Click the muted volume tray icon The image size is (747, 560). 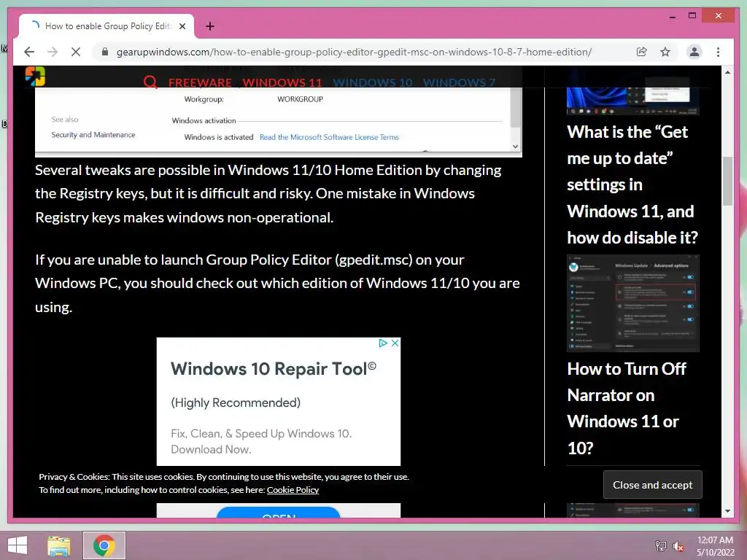click(678, 545)
